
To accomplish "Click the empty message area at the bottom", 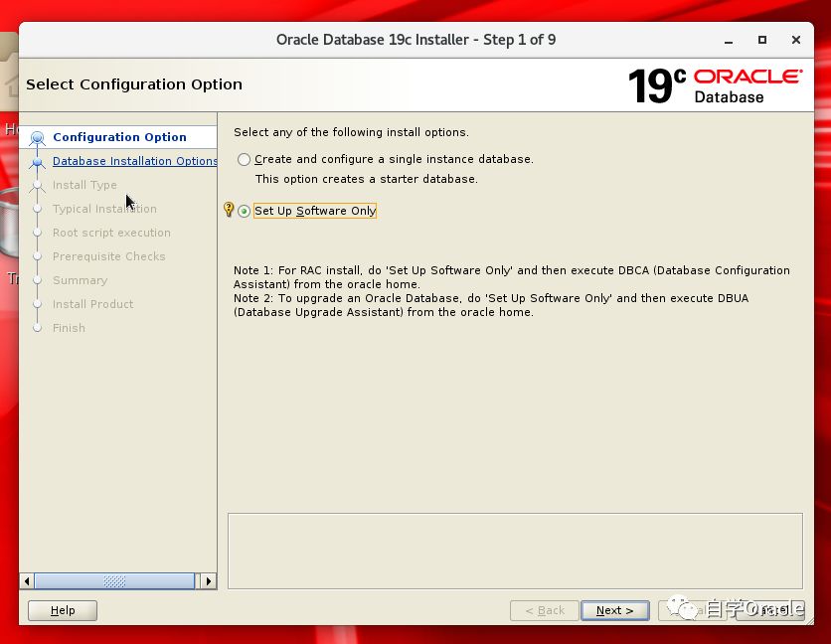I will [515, 551].
